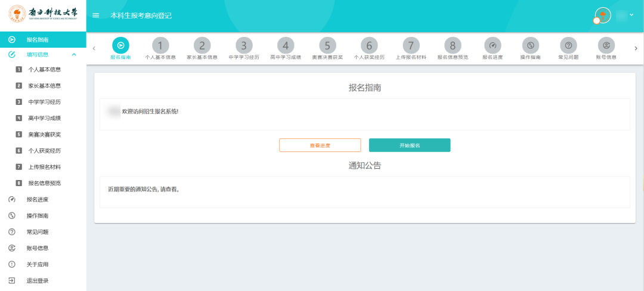Go to step 1 circle 个人基本信息
This screenshot has width=644, height=291.
click(x=160, y=45)
